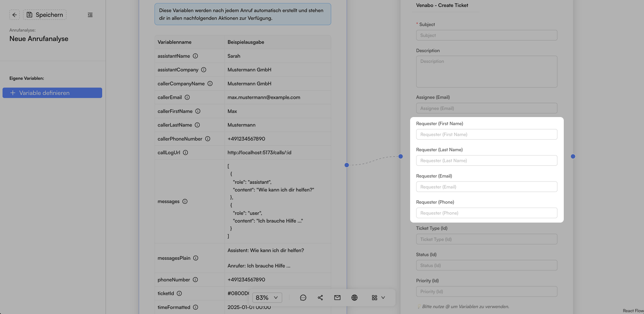644x314 pixels.
Task: Click Variable definieren button
Action: click(52, 93)
